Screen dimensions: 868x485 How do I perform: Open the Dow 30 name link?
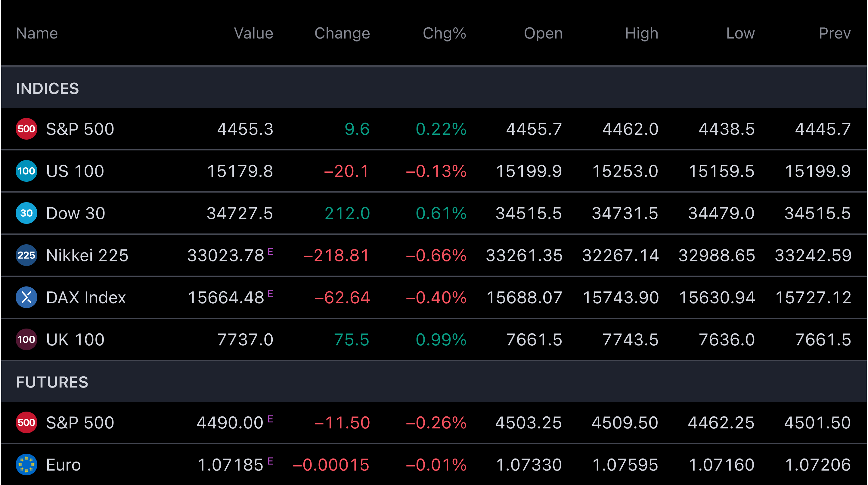76,213
